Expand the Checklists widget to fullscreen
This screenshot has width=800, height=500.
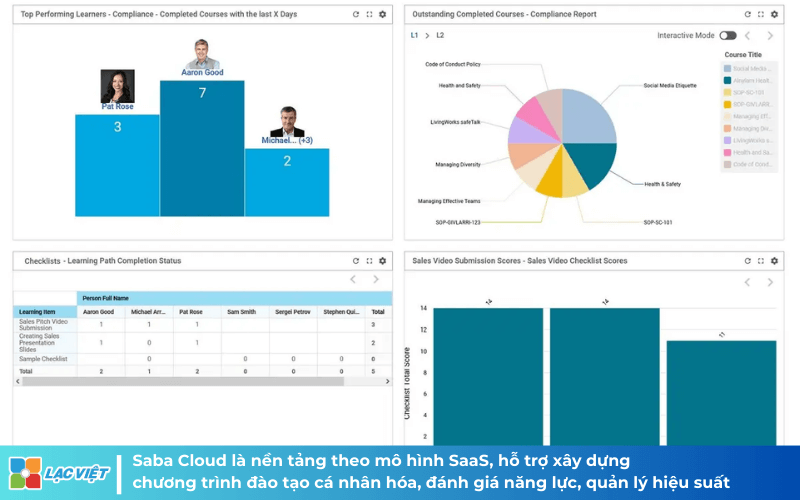coord(369,261)
